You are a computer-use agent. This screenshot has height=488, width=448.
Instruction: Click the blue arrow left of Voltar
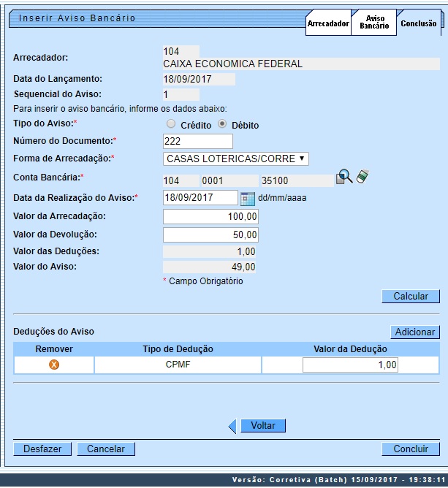(233, 426)
